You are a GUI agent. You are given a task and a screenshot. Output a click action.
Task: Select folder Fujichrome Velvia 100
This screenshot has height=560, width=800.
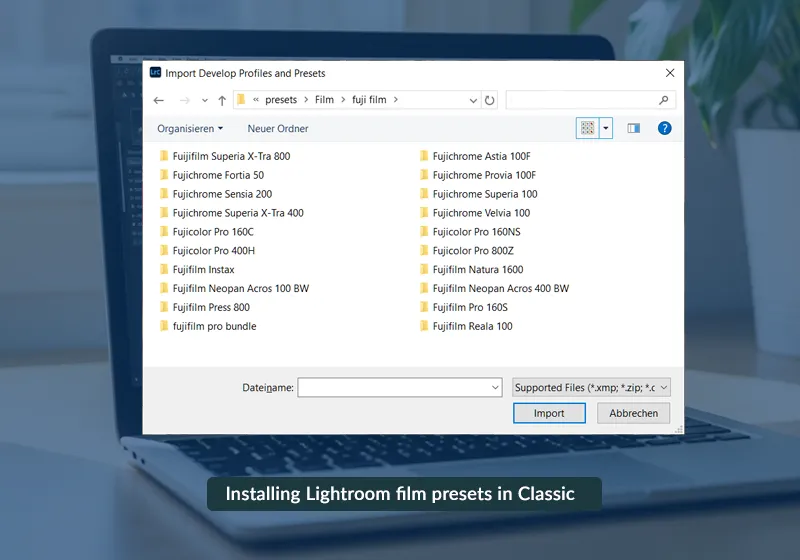tap(475, 213)
